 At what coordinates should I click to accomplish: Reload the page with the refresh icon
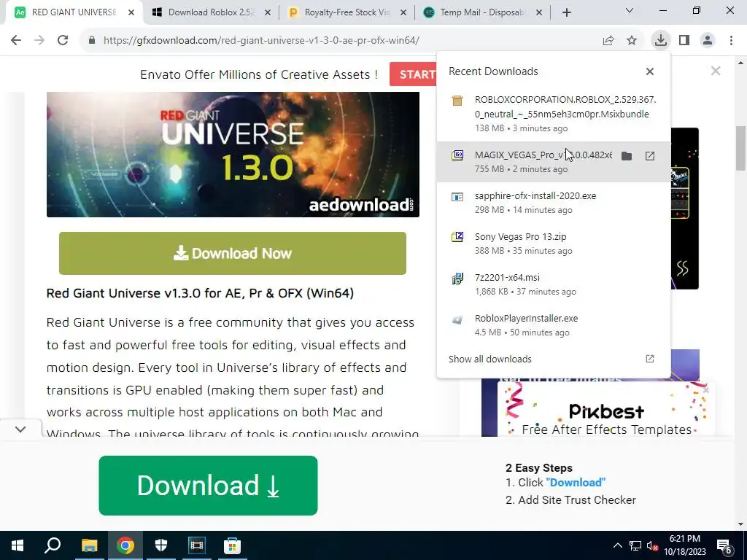(x=63, y=41)
